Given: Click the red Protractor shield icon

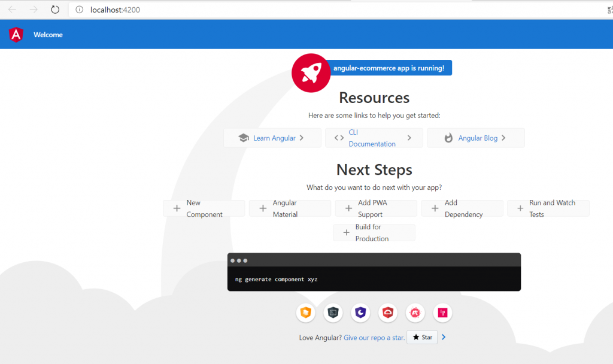Looking at the screenshot, I should [x=388, y=313].
